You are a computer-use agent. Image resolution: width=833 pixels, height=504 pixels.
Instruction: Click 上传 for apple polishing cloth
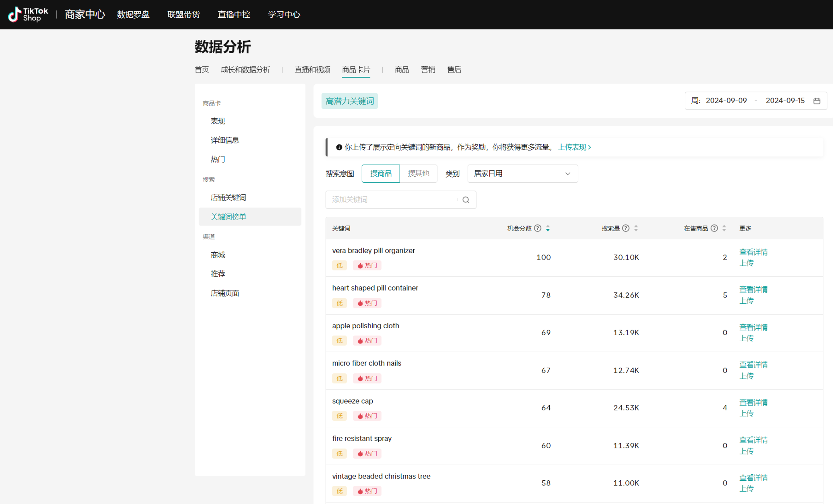coord(746,338)
